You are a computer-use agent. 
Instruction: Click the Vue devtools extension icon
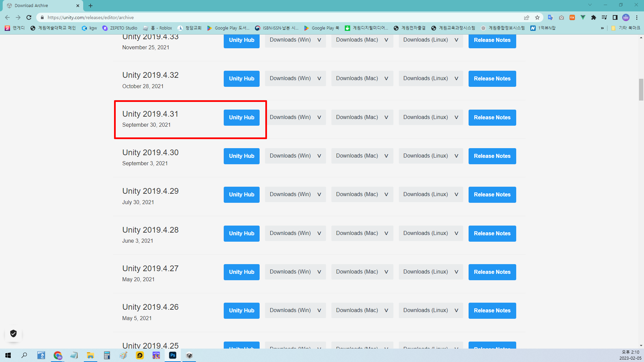click(x=583, y=17)
